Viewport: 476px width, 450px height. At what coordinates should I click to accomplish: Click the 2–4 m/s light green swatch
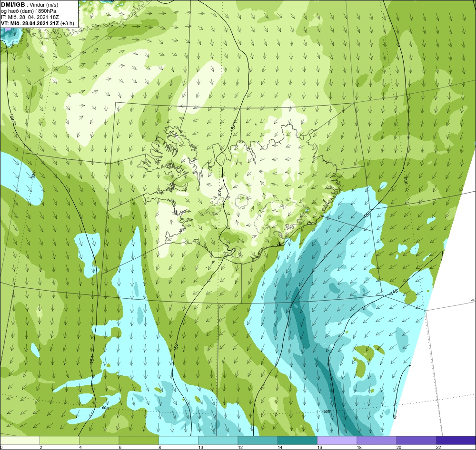coord(59,440)
